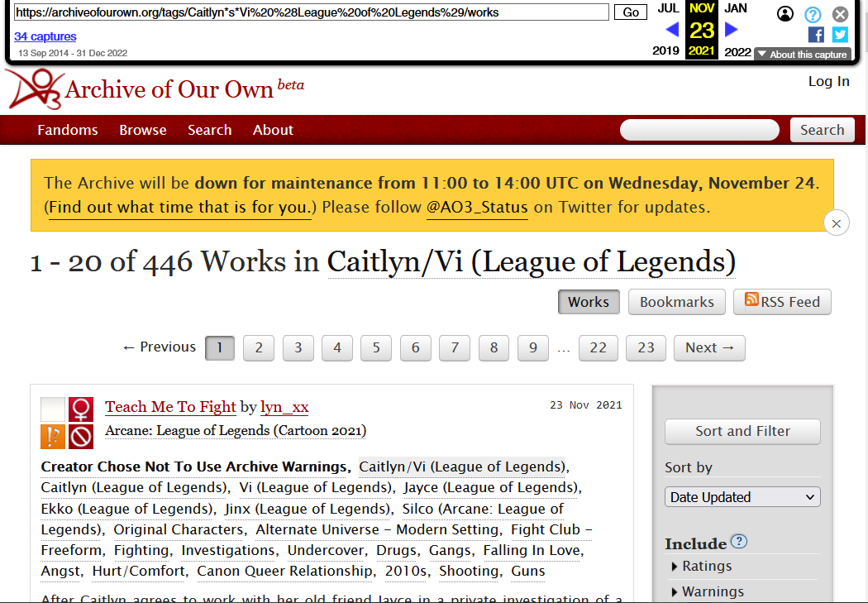Viewport: 868px width, 603px height.
Task: Share capture via Facebook icon
Action: [x=816, y=35]
